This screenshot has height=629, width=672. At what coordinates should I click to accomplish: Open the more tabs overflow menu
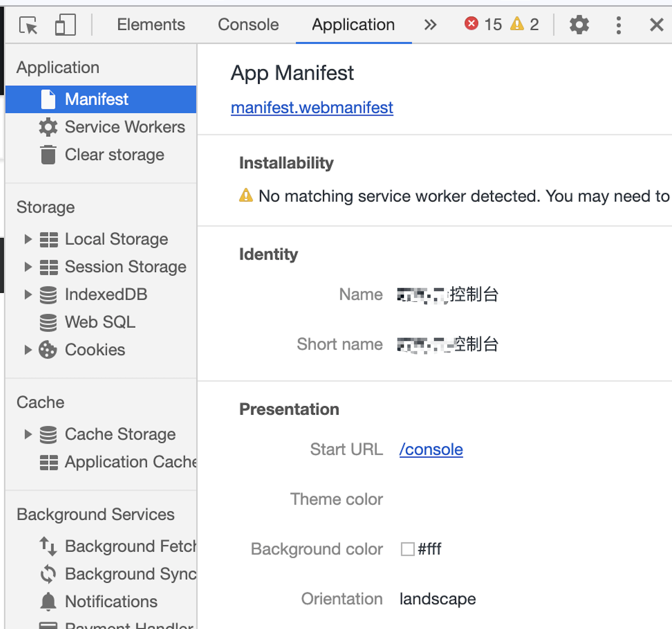(x=430, y=25)
